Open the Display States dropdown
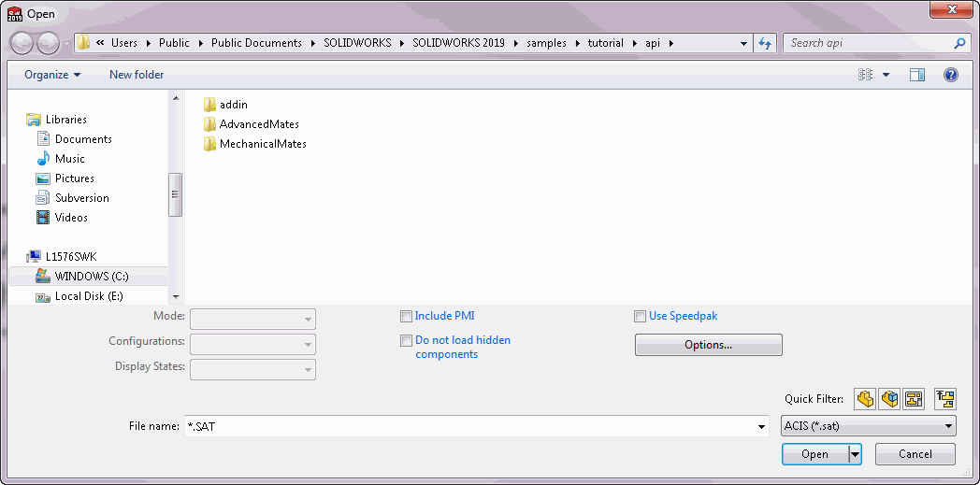 tap(252, 369)
